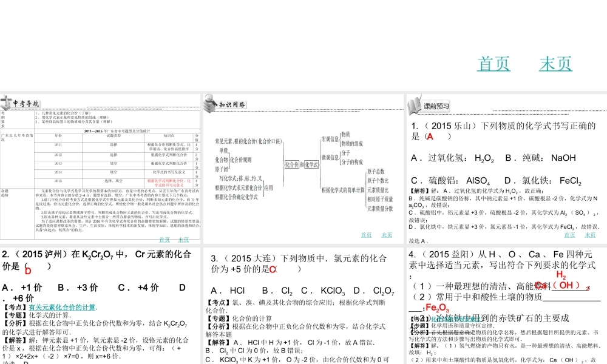This screenshot has width=607, height=364.
Task: Open the 2015 大连 chlorine question slide
Action: pyautogui.click(x=303, y=306)
